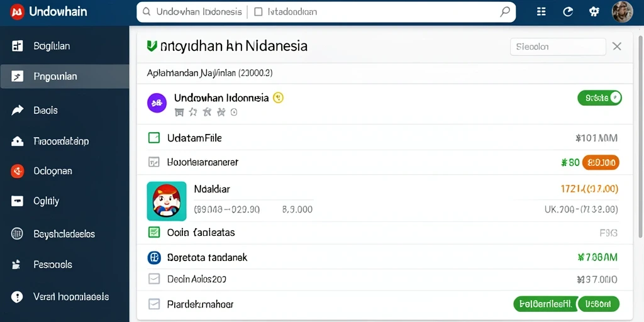Click the Verarl hoomladels alert icon
Viewport: 644px width, 322px height.
coord(17,297)
